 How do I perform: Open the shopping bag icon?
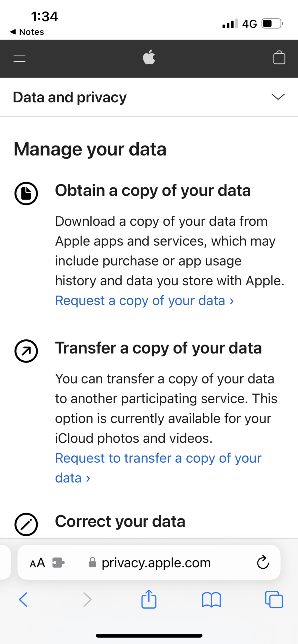[279, 58]
